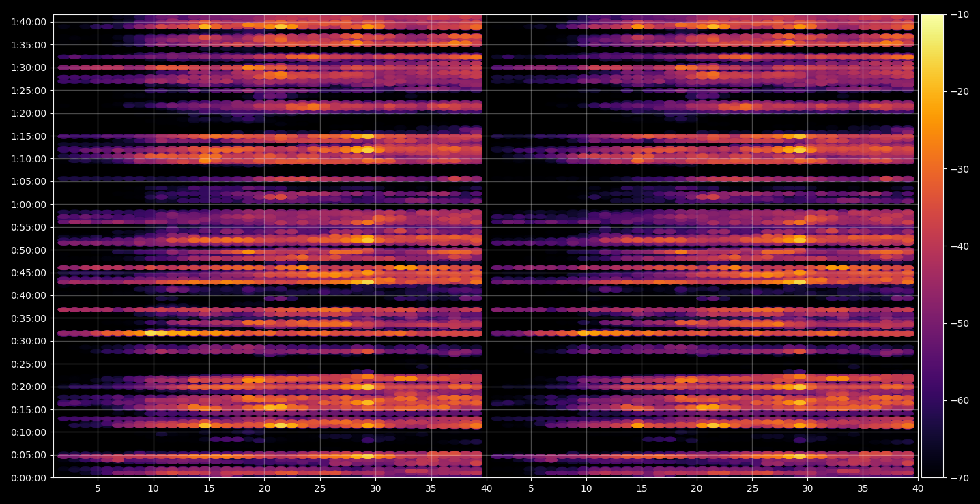
Task: Select the 1:20:00 time axis label
Action: [29, 113]
